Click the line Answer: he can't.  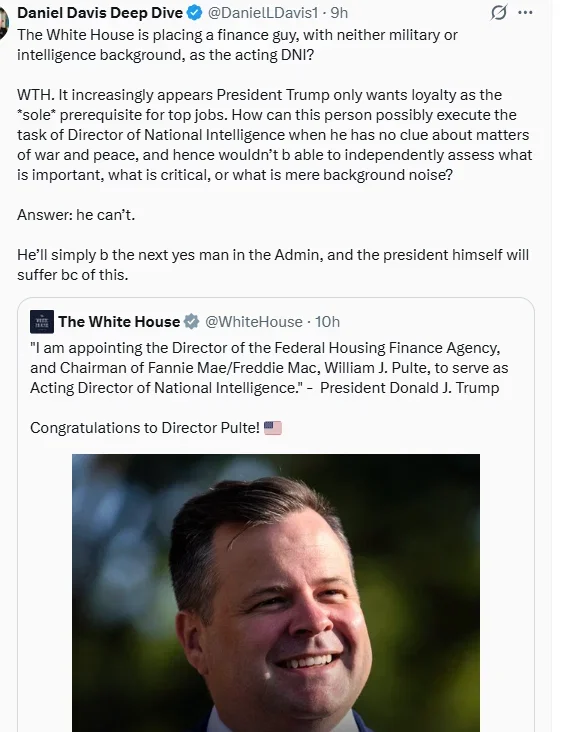(x=76, y=215)
